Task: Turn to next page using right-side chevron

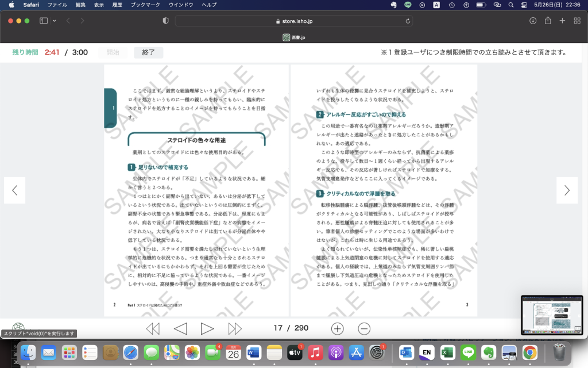Action: pos(567,190)
